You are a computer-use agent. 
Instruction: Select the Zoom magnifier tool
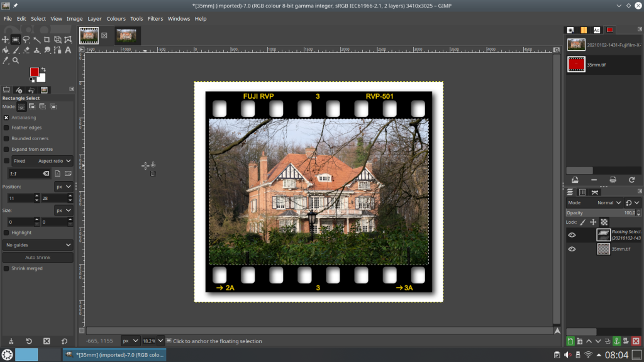tap(16, 61)
